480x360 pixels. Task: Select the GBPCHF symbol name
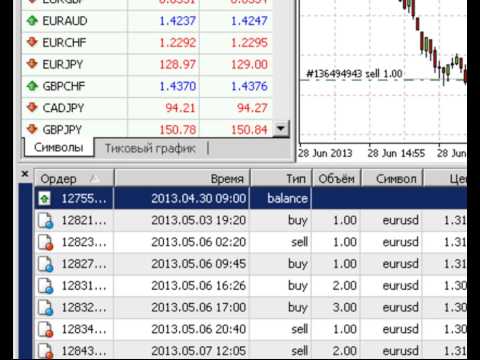tap(64, 86)
